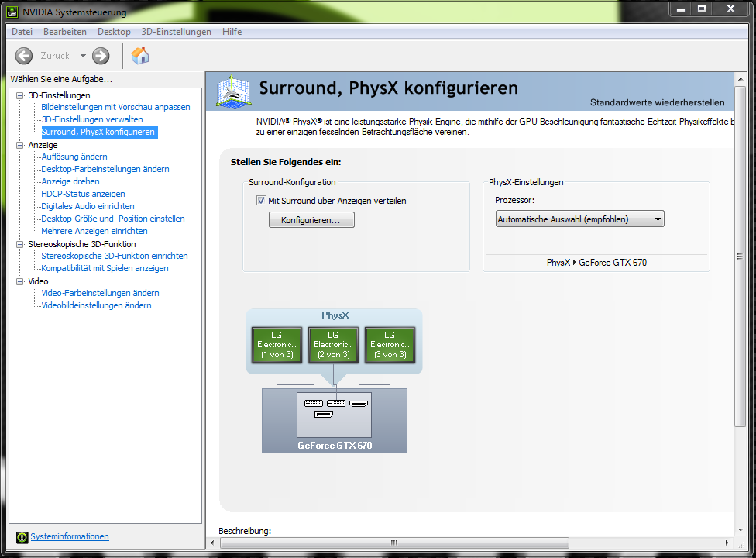
Task: Open the back history dropdown arrow
Action: pos(83,56)
